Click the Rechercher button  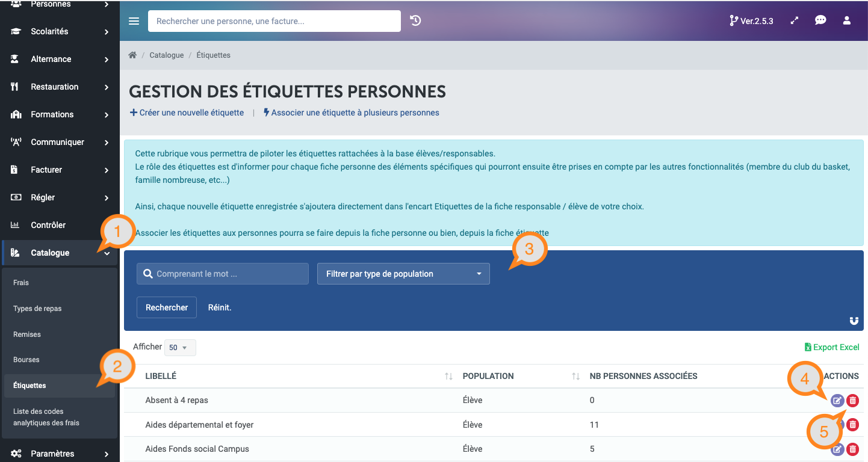(x=167, y=307)
